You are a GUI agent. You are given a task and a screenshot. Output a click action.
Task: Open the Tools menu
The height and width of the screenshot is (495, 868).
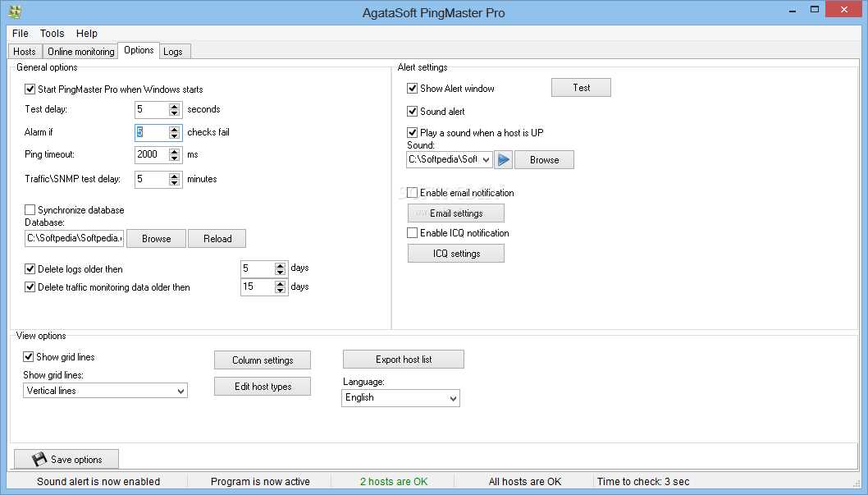point(52,33)
